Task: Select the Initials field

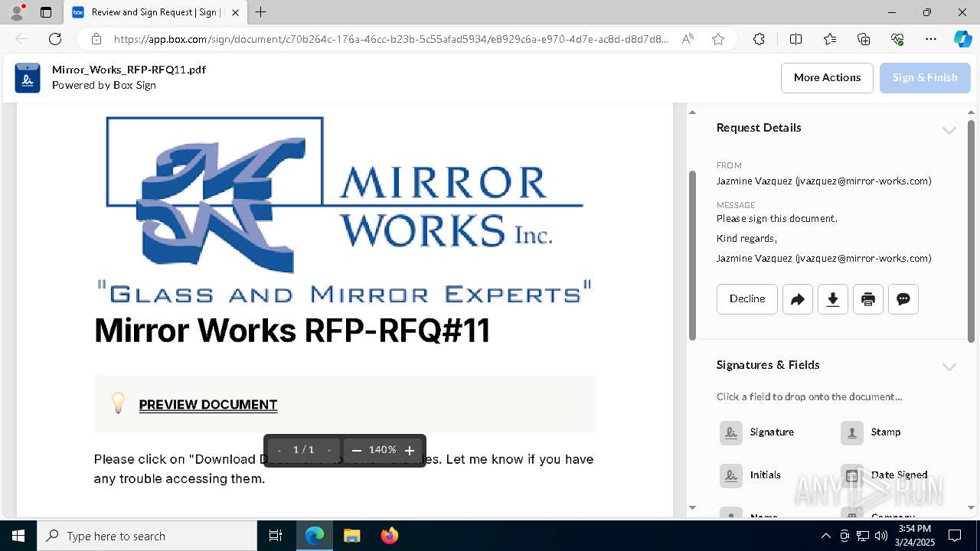Action: click(x=750, y=475)
